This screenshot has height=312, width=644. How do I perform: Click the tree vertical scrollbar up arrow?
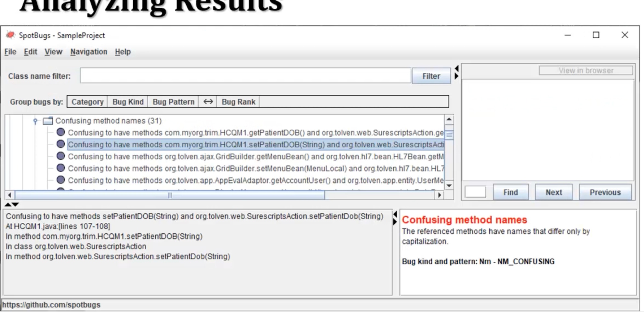pos(449,120)
